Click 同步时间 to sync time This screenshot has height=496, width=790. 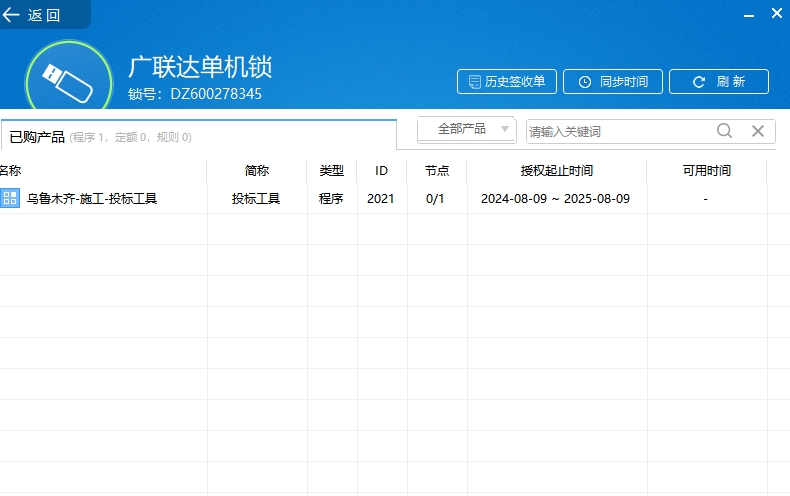[x=613, y=82]
